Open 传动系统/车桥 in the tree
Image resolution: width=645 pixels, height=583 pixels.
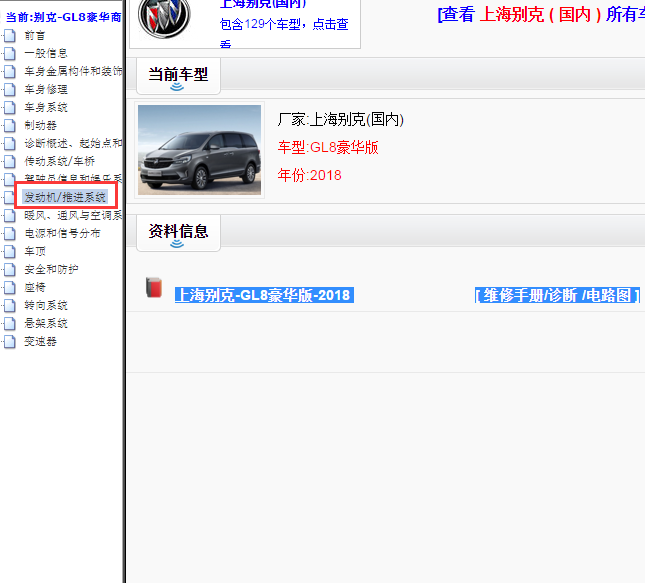click(x=60, y=162)
